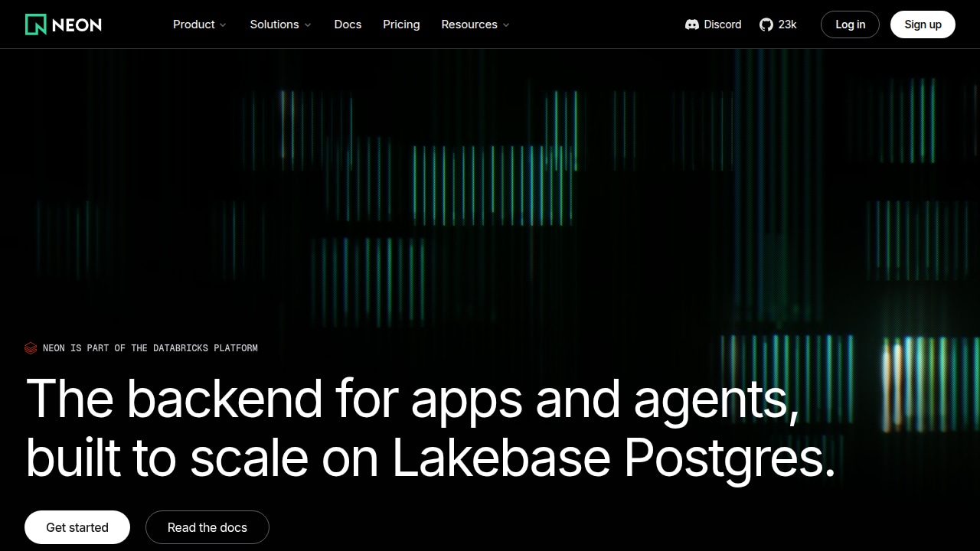Expand the Product dropdown chevron

coord(223,25)
